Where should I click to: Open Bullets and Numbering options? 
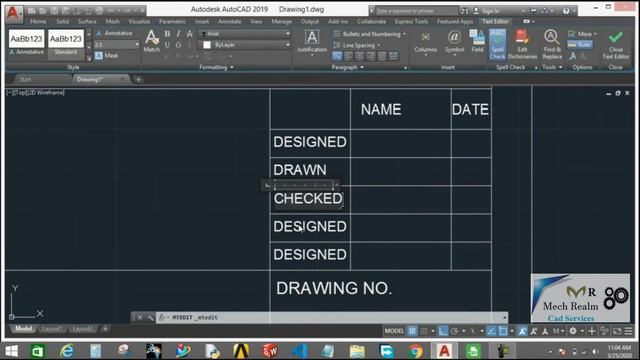point(369,34)
